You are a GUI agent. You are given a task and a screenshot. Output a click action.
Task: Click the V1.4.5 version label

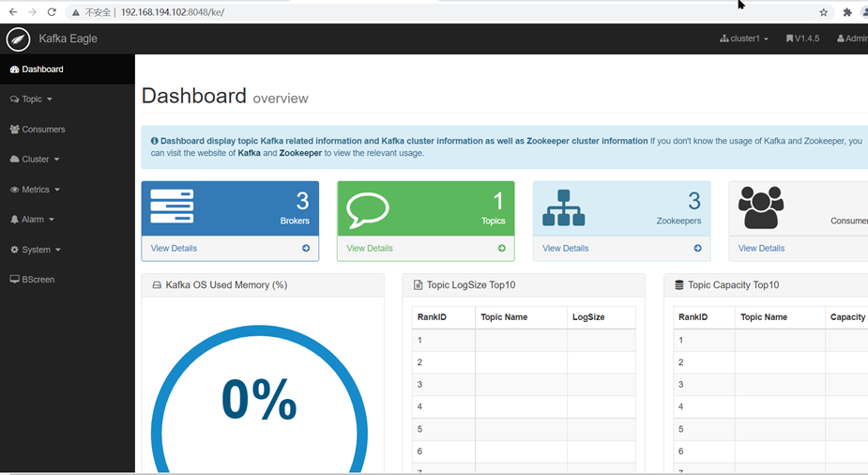(802, 38)
